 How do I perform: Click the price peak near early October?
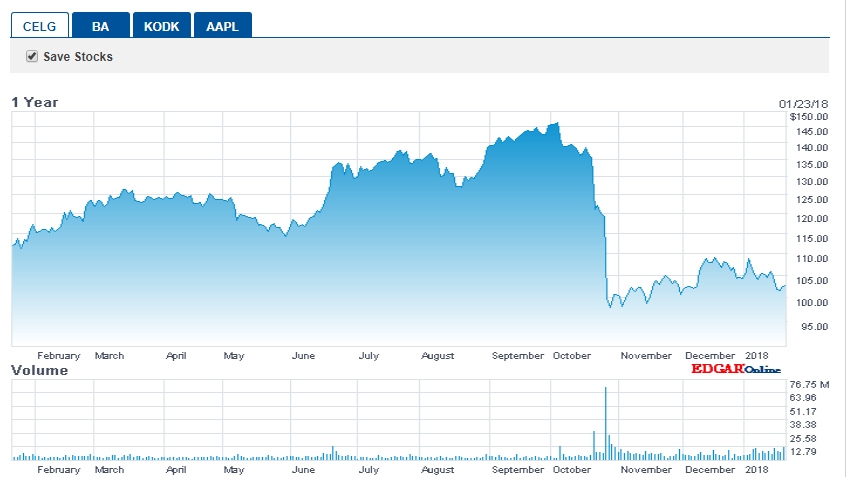pos(557,124)
